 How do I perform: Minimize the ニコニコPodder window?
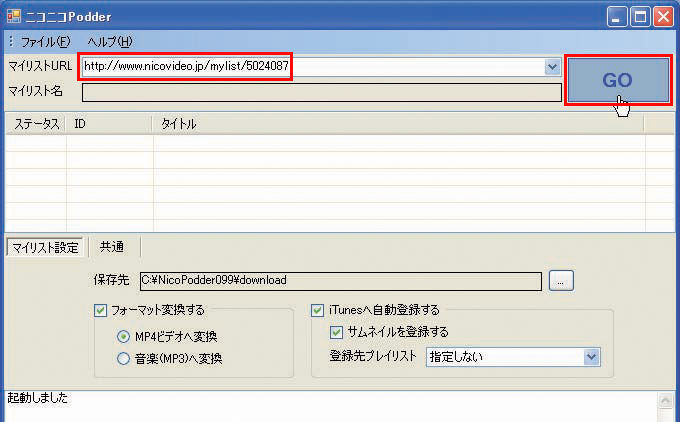(617, 17)
